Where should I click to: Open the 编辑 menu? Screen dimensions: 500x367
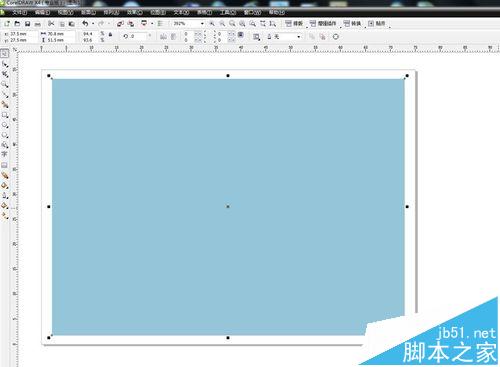tap(42, 13)
